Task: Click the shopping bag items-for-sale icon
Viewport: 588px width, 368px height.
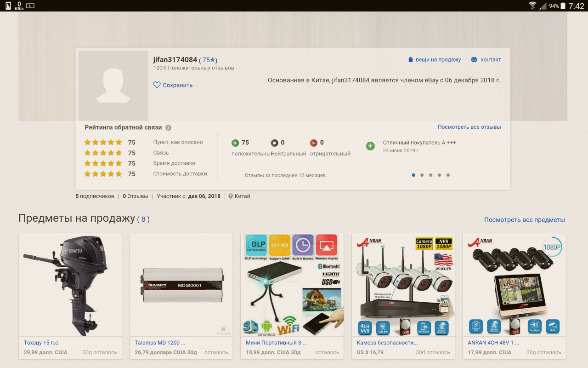Action: (411, 60)
